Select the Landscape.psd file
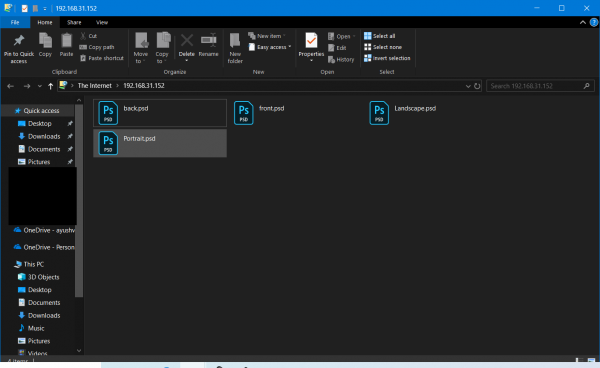This screenshot has height=368, width=600. pos(431,113)
